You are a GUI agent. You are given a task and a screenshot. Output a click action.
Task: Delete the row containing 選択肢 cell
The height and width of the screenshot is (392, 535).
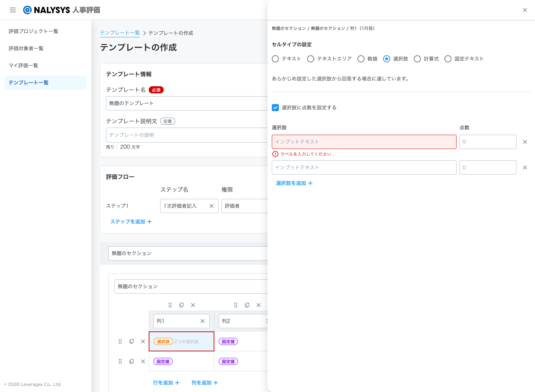(x=143, y=341)
